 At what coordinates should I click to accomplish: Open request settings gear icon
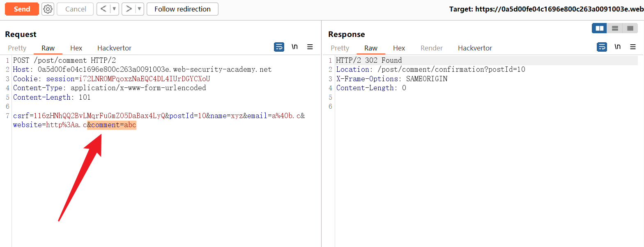(48, 9)
